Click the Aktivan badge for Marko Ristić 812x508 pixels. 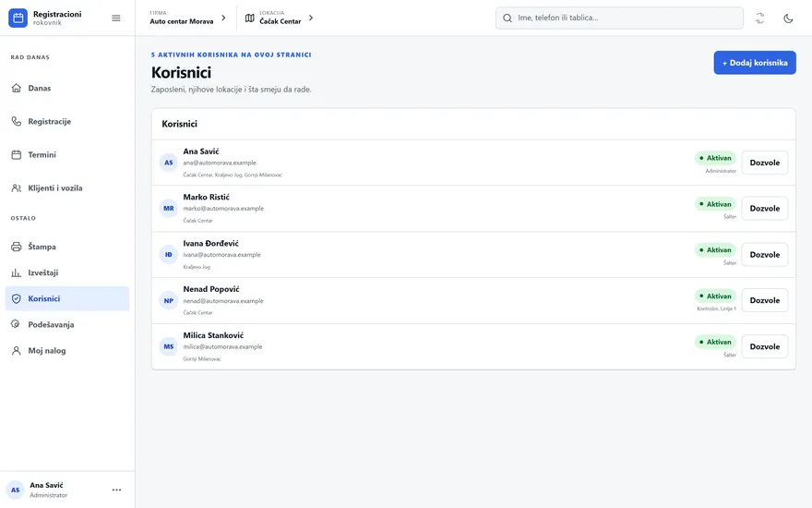pos(715,204)
